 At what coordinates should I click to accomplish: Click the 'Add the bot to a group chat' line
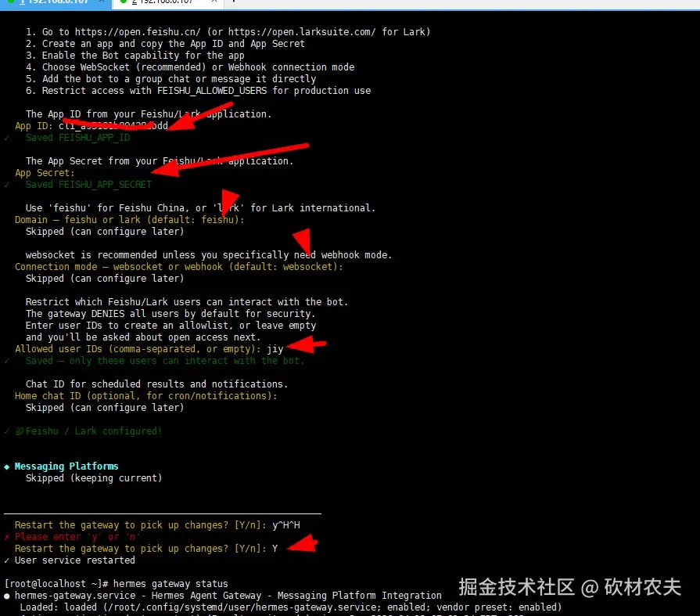(171, 79)
